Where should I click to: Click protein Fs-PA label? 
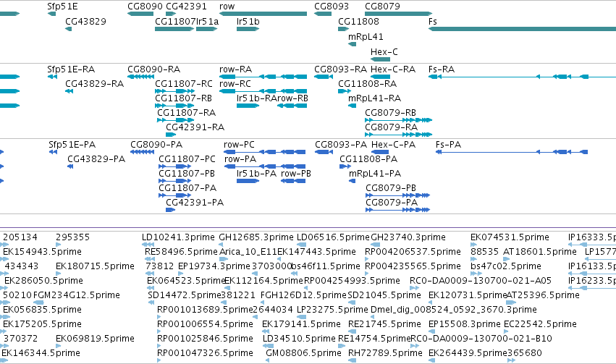(x=448, y=145)
